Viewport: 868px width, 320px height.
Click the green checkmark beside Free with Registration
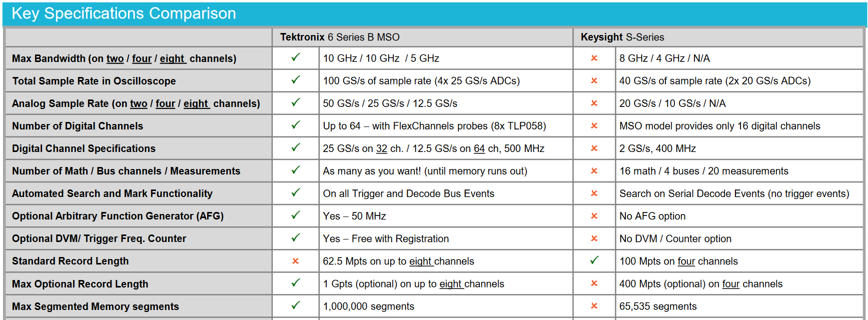click(x=296, y=237)
